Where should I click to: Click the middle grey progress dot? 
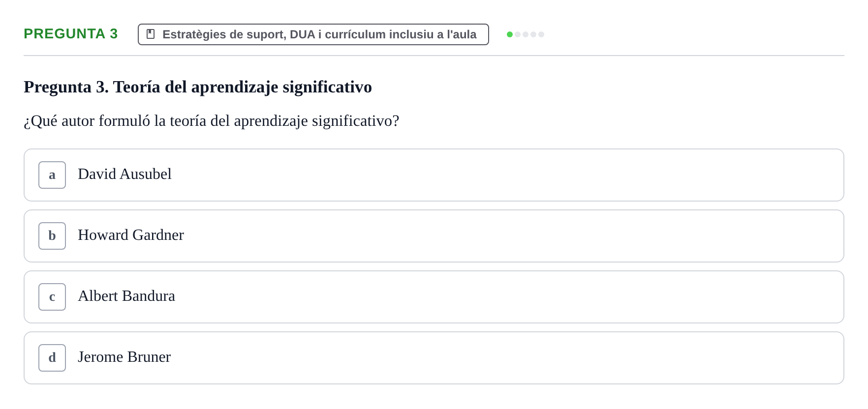point(526,34)
